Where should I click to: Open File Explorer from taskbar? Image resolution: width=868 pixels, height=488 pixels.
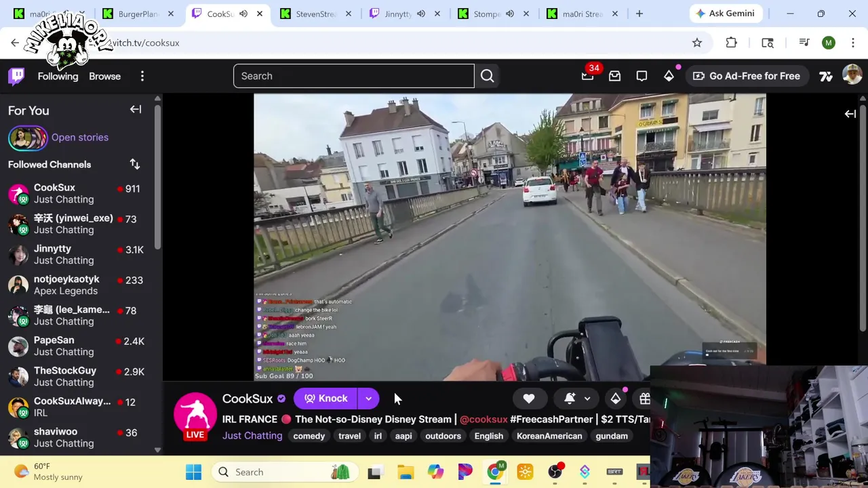(x=406, y=472)
